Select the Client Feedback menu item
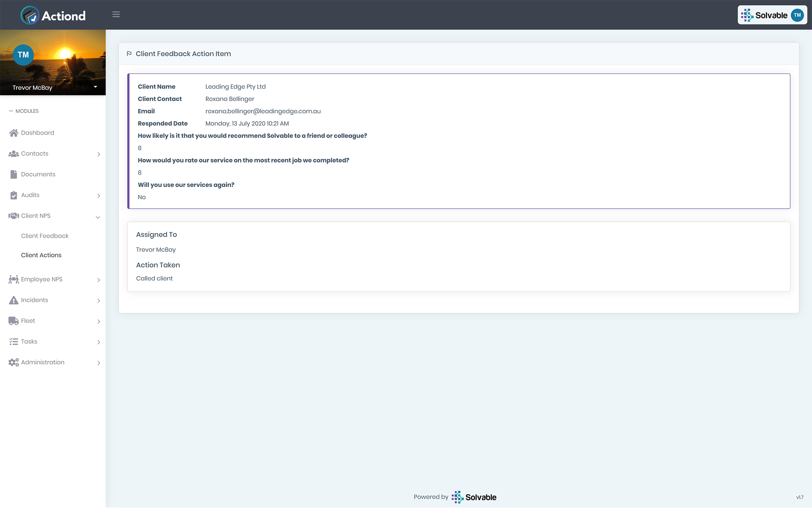The image size is (812, 508). tap(45, 235)
